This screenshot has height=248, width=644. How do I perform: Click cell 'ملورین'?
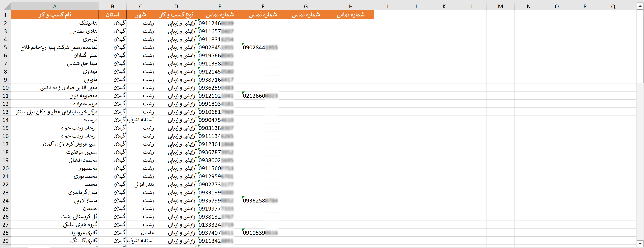55,80
